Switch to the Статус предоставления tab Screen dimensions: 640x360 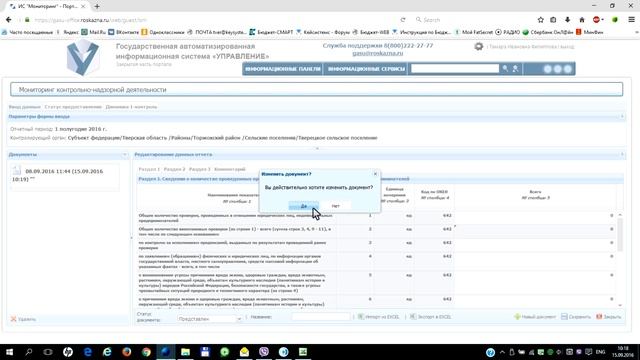tap(73, 107)
